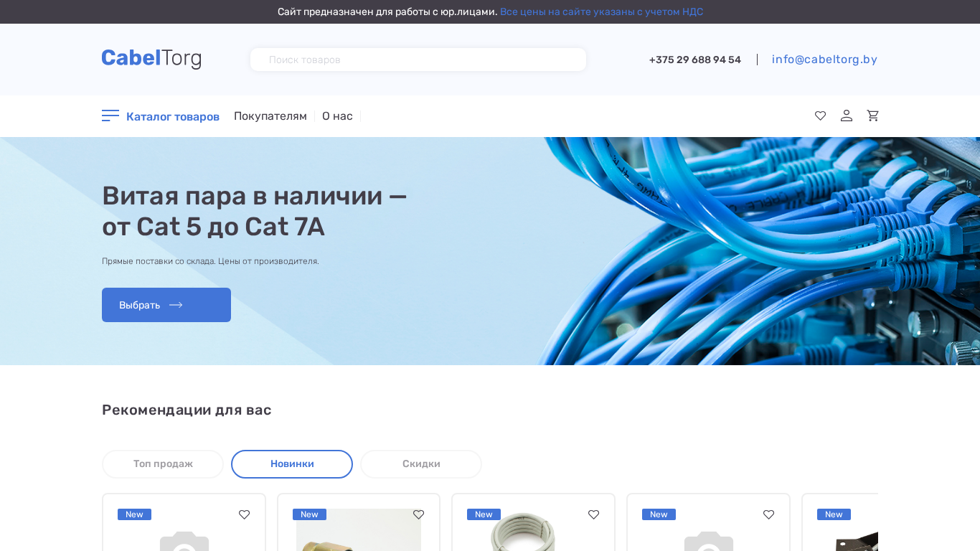
Task: Add second product card to favorites
Action: pyautogui.click(x=419, y=514)
